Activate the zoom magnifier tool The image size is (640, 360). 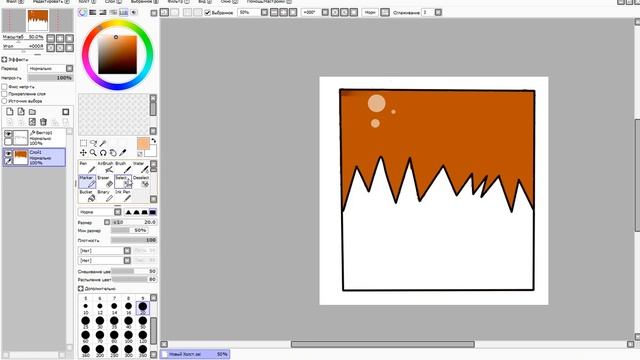coord(93,153)
